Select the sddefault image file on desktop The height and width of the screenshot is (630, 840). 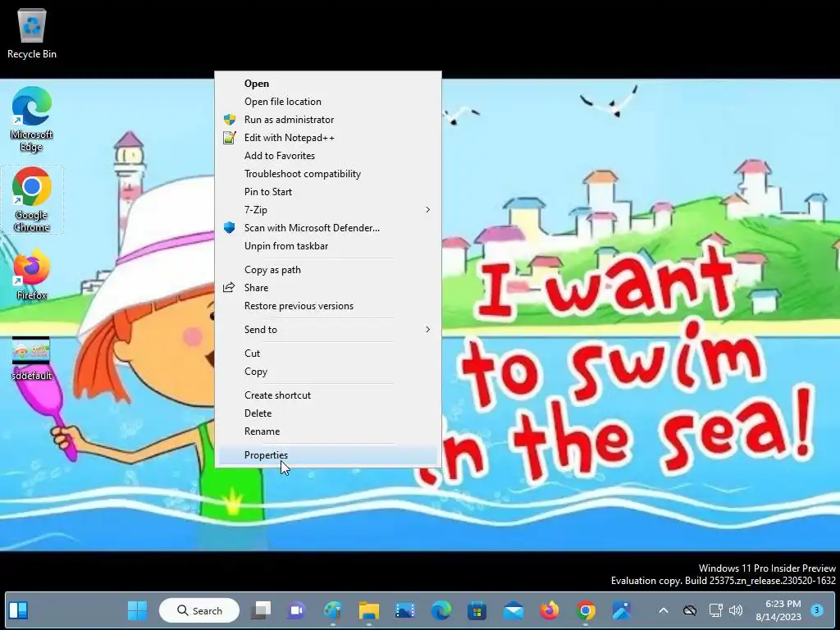(x=32, y=358)
